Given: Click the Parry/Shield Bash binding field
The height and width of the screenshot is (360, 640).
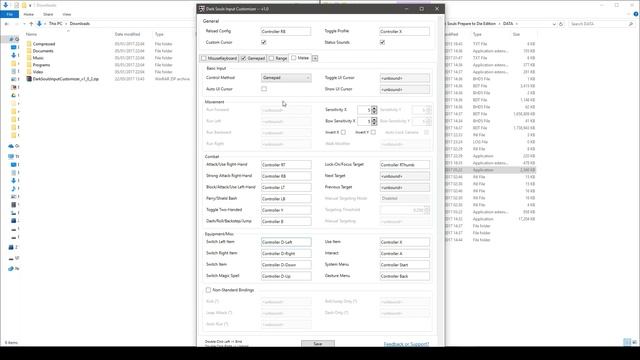Looking at the screenshot, I should (x=286, y=199).
